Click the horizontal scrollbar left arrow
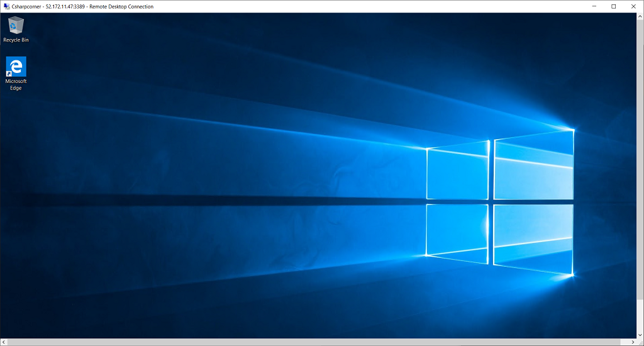The width and height of the screenshot is (644, 346). tap(4, 342)
